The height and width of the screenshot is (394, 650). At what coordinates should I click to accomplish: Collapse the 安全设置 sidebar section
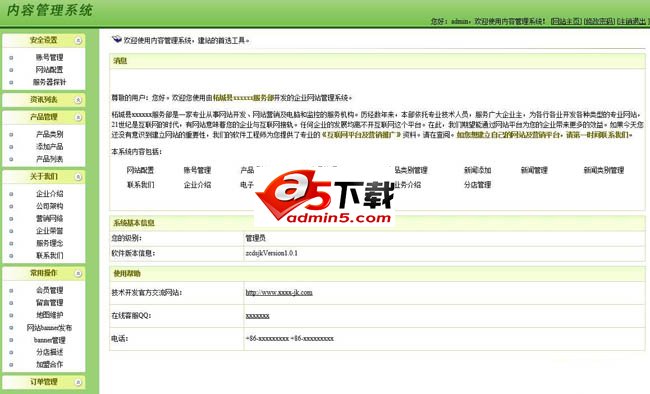click(78, 41)
